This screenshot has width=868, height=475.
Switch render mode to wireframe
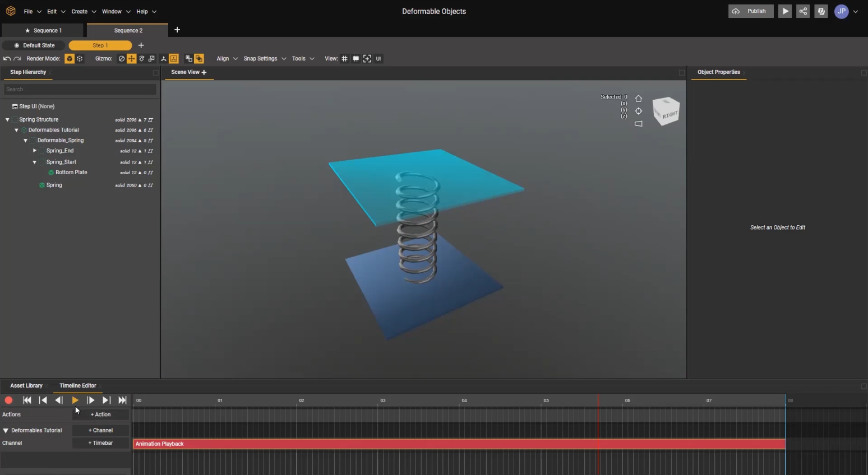(80, 59)
